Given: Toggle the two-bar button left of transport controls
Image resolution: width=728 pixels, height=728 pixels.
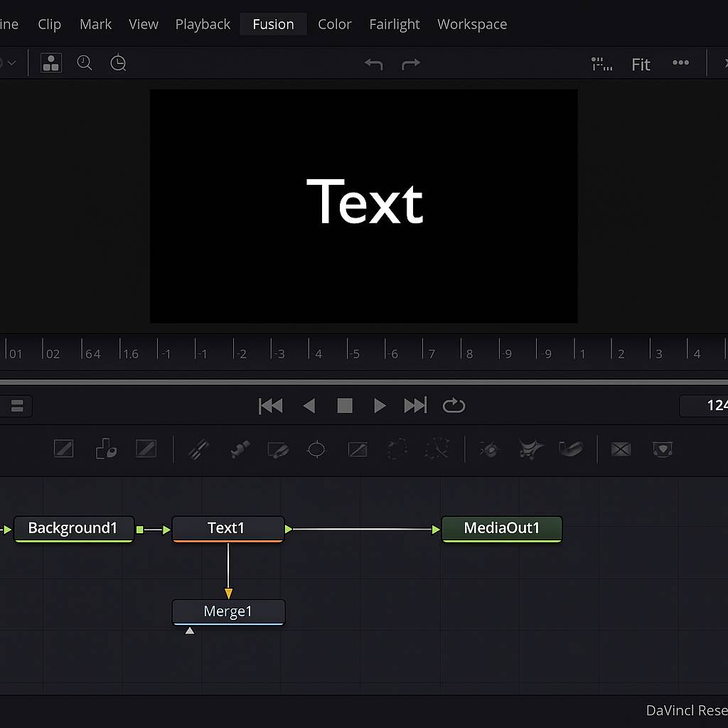Looking at the screenshot, I should [x=17, y=406].
